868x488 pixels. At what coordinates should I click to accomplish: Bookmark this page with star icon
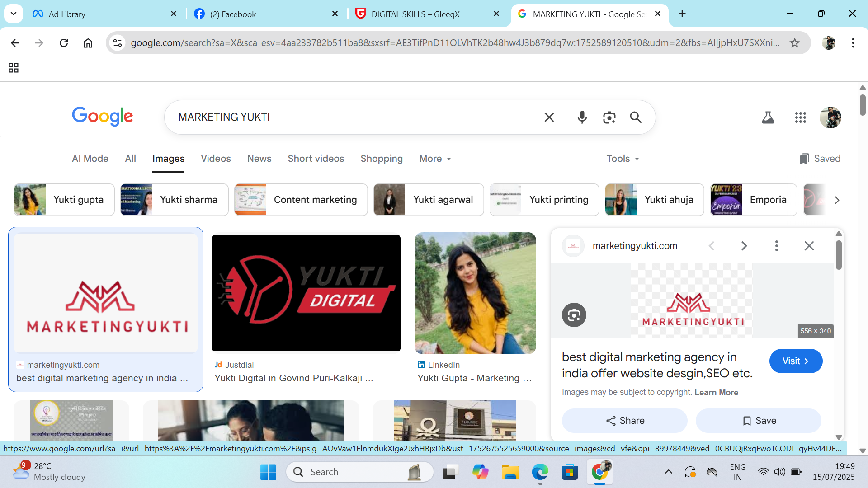(x=794, y=43)
